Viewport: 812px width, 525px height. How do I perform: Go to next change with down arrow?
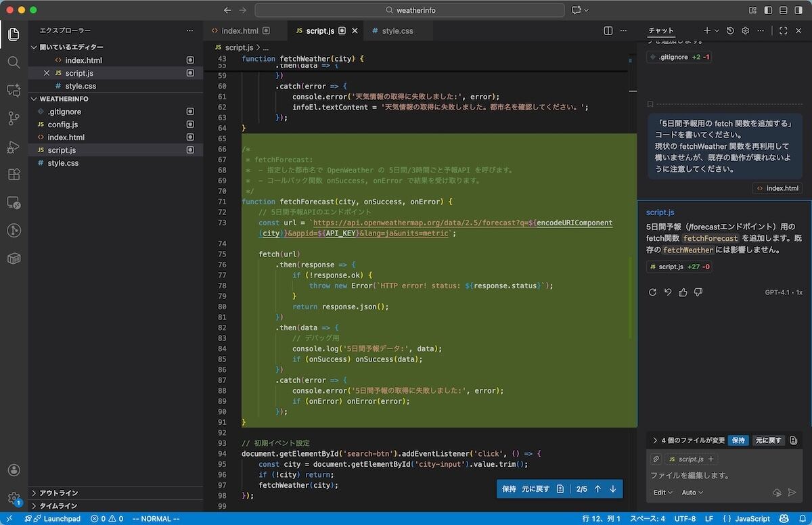[613, 488]
